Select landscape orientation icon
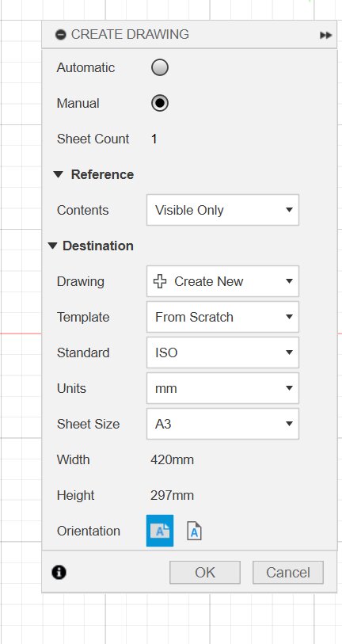 160,531
